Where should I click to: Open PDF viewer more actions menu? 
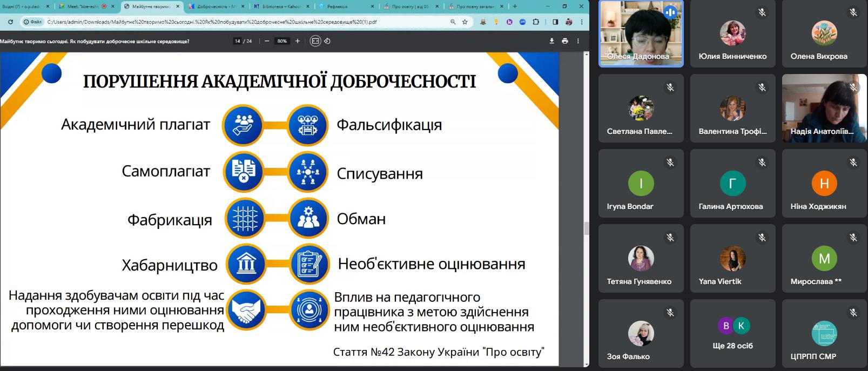click(578, 41)
